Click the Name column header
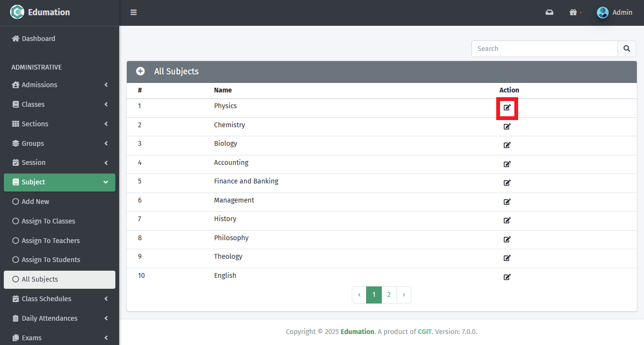This screenshot has width=644, height=345. 223,90
